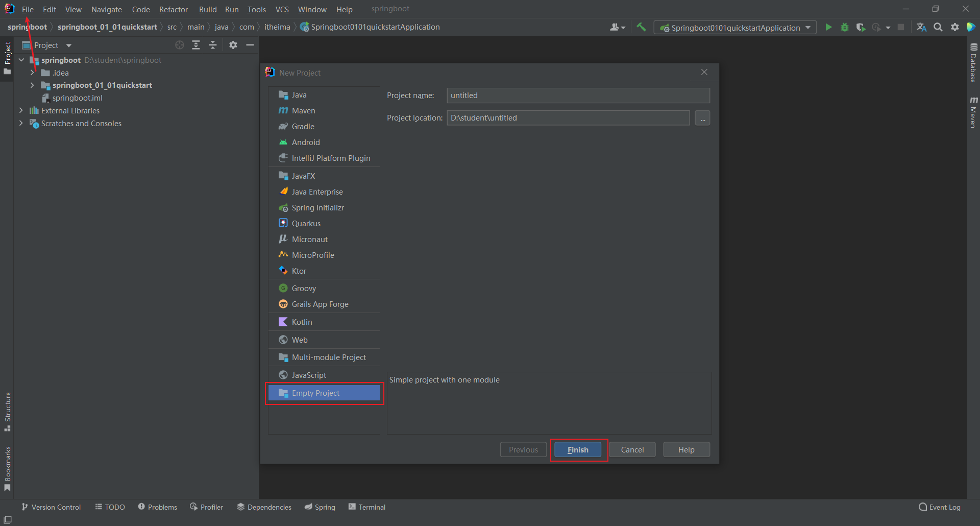Click Cancel button in New Project dialog
Screen dimensions: 980x526
(x=632, y=449)
